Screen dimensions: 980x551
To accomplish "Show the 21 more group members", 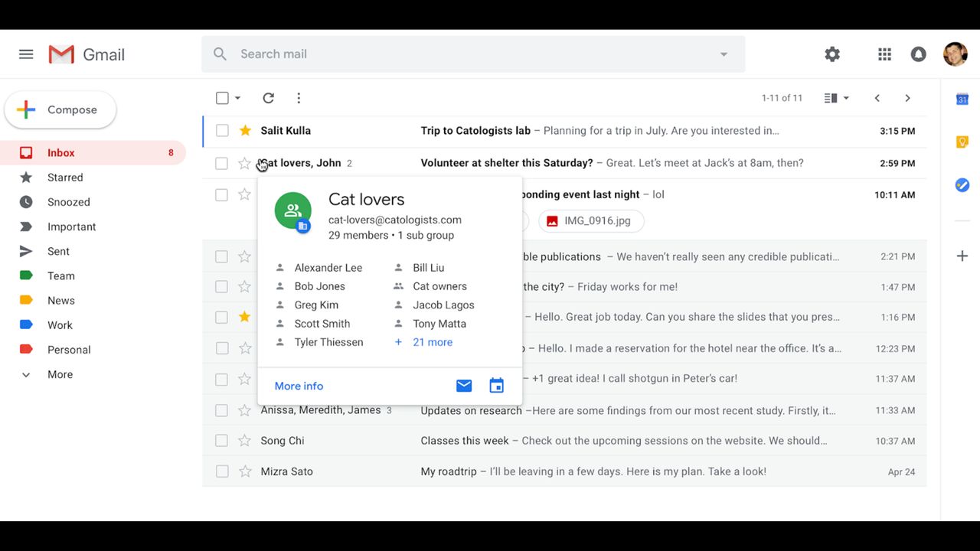I will 433,341.
